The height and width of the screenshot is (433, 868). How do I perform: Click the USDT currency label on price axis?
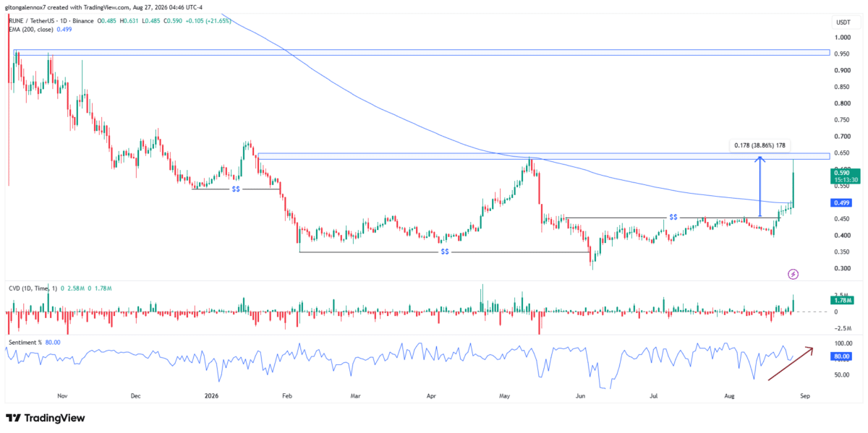(x=842, y=22)
